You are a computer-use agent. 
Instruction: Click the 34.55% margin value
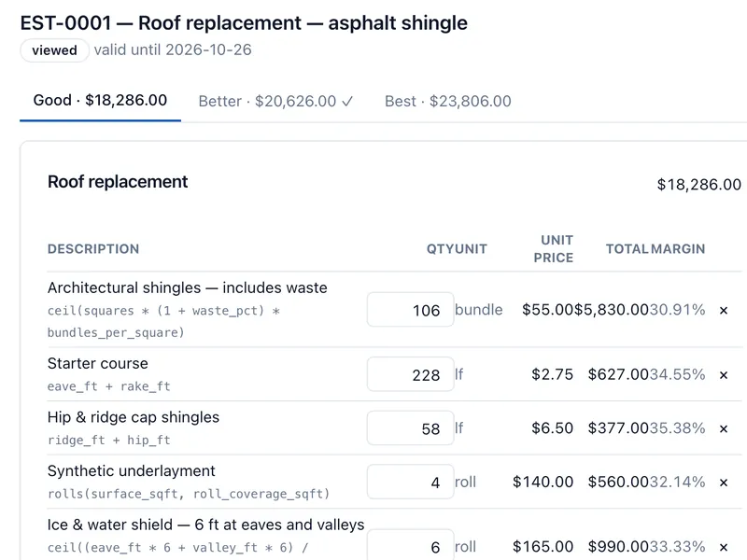pos(677,375)
